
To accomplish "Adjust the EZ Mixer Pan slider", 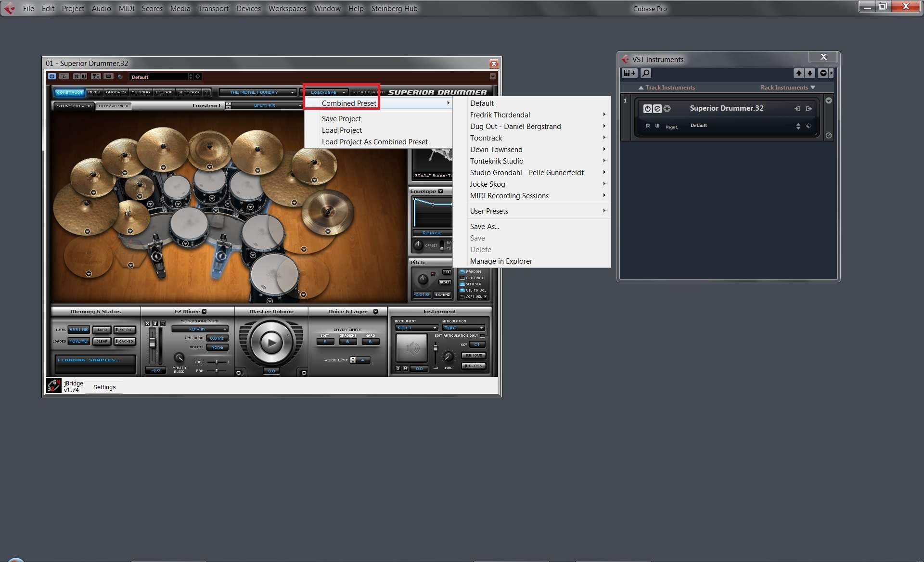I will (x=217, y=370).
